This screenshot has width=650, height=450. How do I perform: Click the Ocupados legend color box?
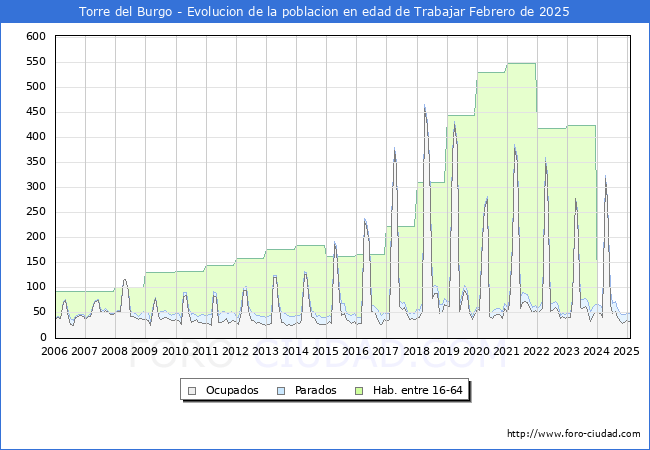192,391
